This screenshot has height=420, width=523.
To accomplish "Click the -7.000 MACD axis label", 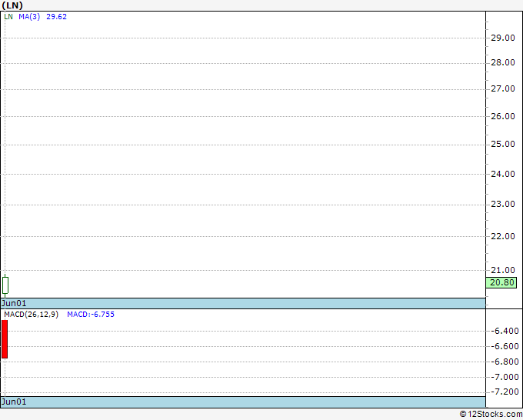I will 505,377.
